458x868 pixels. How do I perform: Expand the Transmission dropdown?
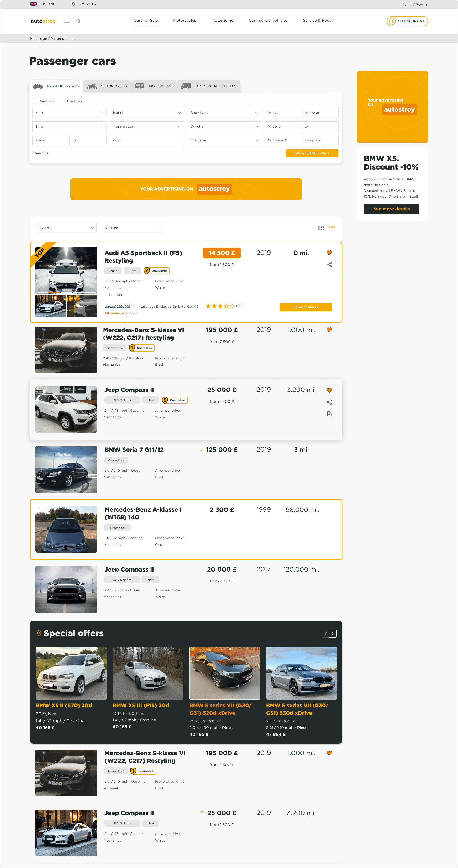tap(147, 126)
